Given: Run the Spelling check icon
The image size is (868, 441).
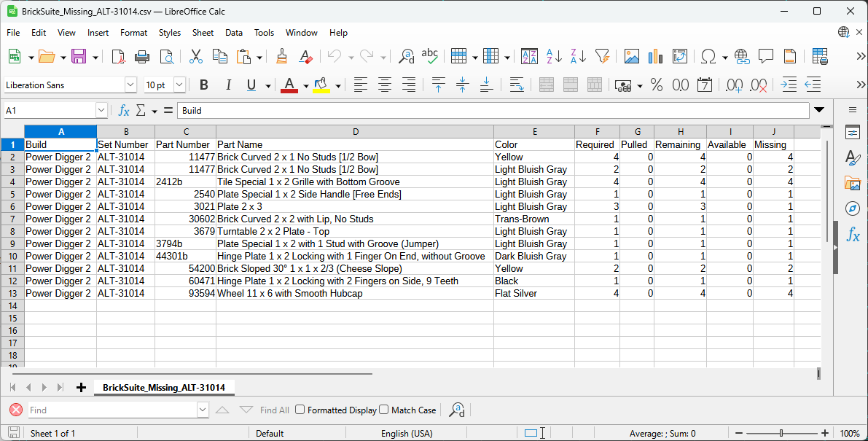Looking at the screenshot, I should point(429,56).
